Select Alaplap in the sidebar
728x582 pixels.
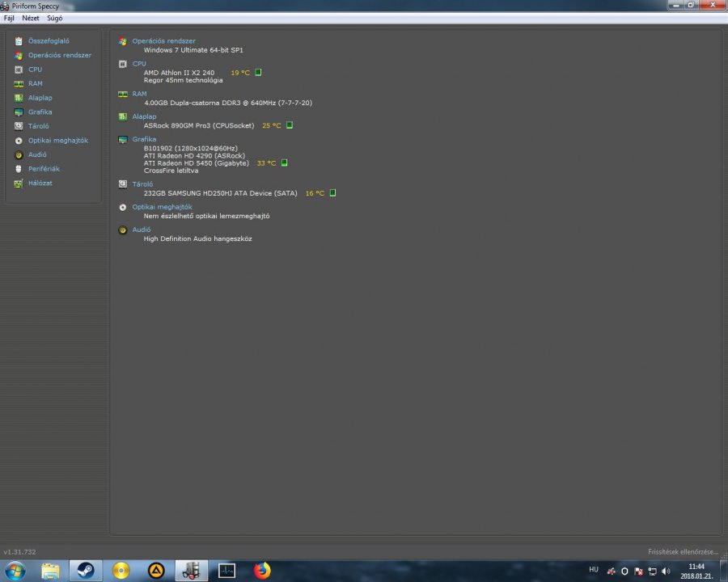[x=40, y=98]
